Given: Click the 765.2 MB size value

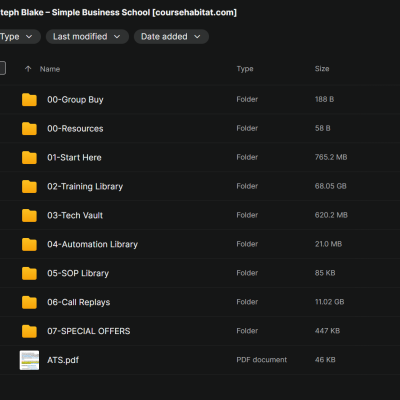Looking at the screenshot, I should tap(331, 157).
